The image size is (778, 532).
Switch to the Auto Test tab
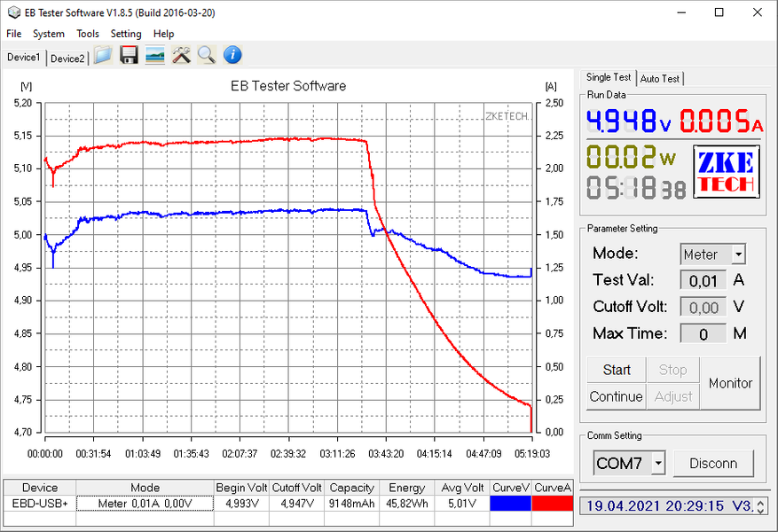(x=660, y=79)
